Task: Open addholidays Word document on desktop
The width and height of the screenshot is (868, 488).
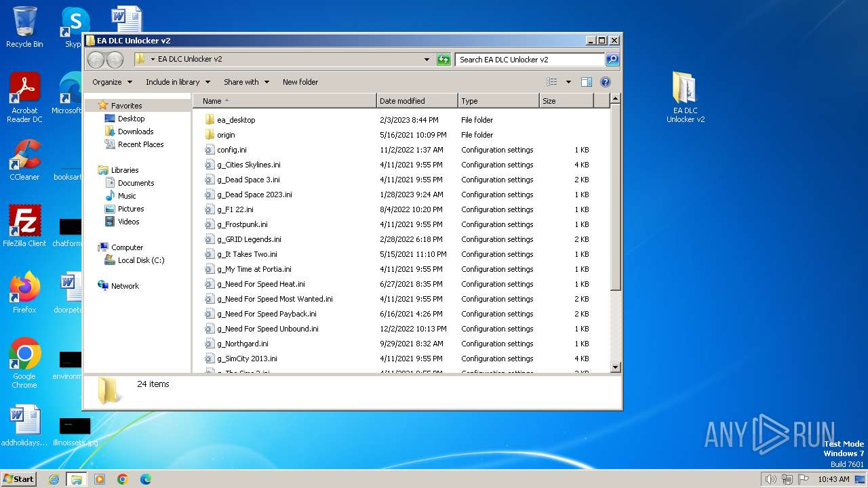Action: [x=24, y=426]
